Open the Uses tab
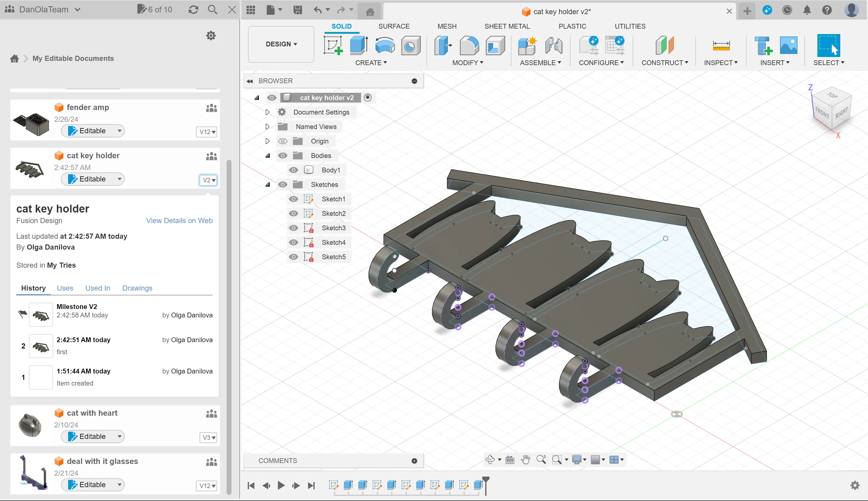The width and height of the screenshot is (868, 501). [x=65, y=288]
